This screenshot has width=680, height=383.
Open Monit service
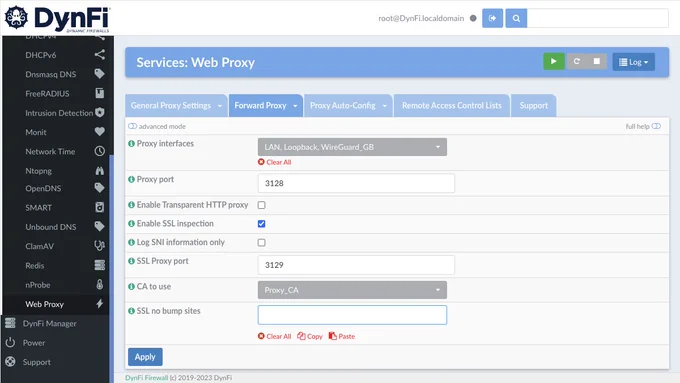36,132
